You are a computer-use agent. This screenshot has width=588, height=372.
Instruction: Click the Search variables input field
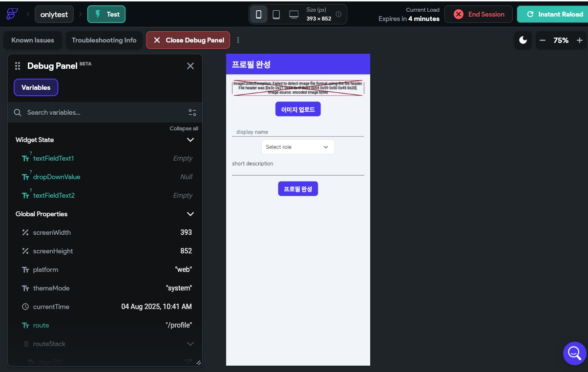(x=105, y=112)
